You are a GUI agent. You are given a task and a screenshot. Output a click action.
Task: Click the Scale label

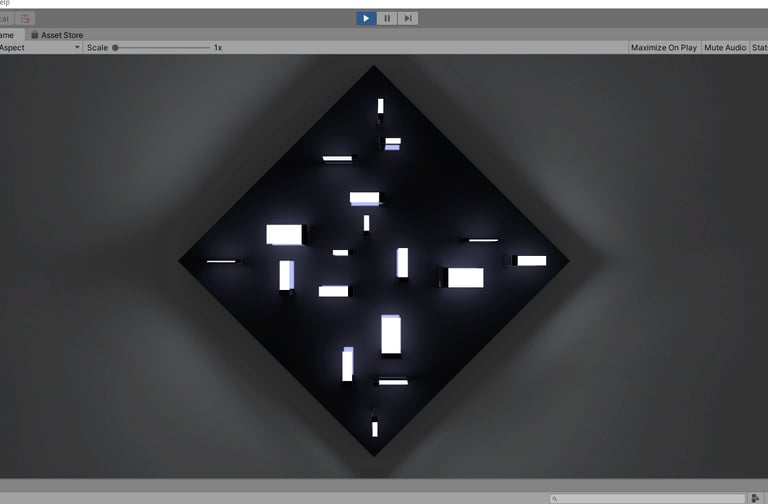tap(97, 48)
